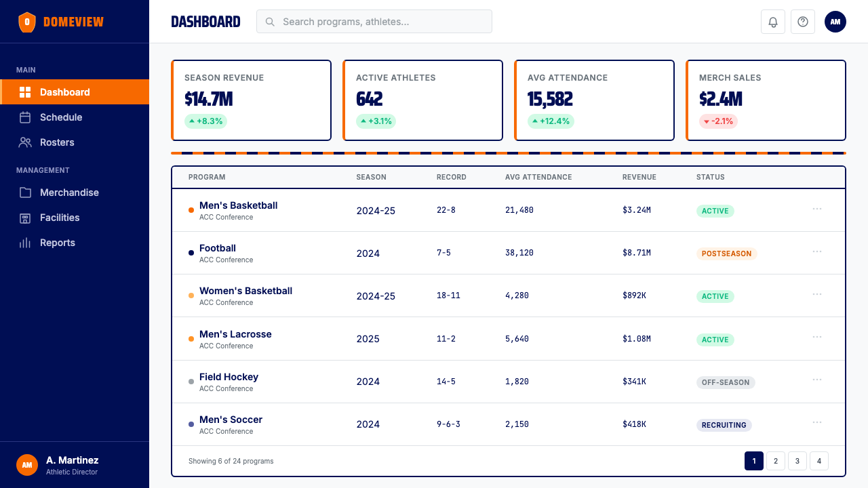
Task: Click the search magnifier icon
Action: click(x=270, y=22)
